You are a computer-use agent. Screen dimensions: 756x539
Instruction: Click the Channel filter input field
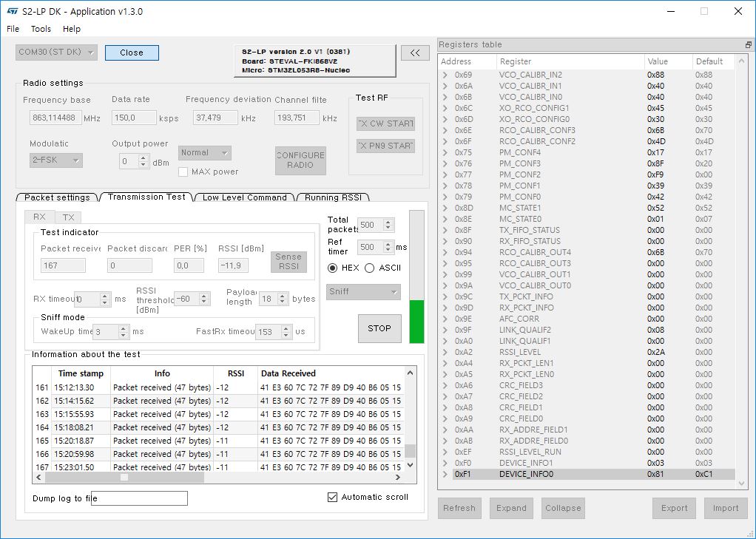(297, 118)
